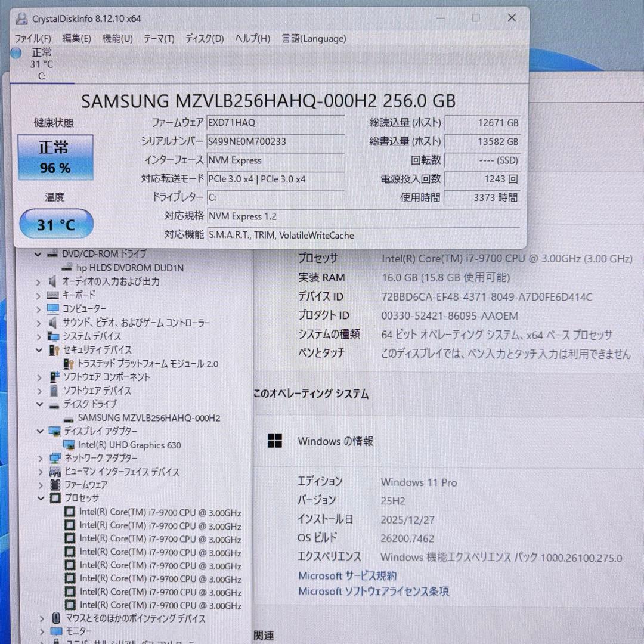Click the ネットワーク アダプター category icon
This screenshot has width=644, height=644.
point(55,459)
